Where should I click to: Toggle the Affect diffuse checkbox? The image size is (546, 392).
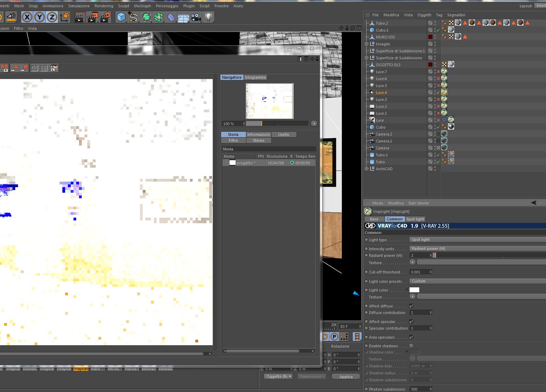[x=411, y=306]
